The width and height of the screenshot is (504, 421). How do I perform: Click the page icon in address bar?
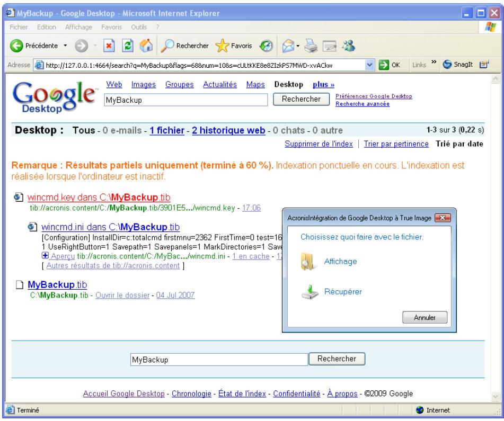(39, 65)
